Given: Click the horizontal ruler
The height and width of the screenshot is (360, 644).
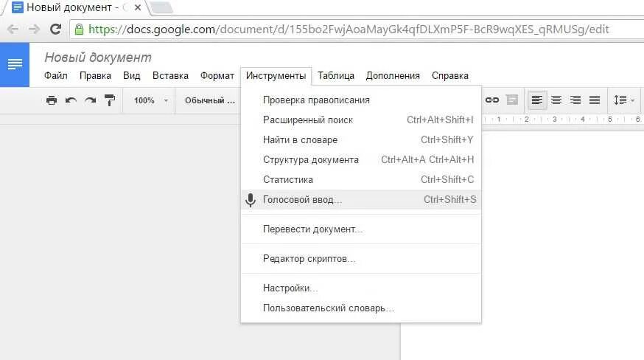Looking at the screenshot, I should click(x=562, y=120).
